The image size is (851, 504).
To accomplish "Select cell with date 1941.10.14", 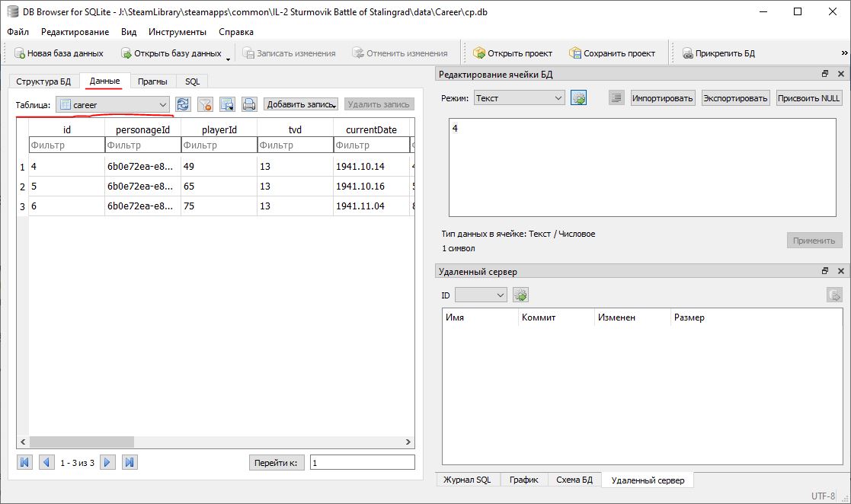I will tap(371, 167).
